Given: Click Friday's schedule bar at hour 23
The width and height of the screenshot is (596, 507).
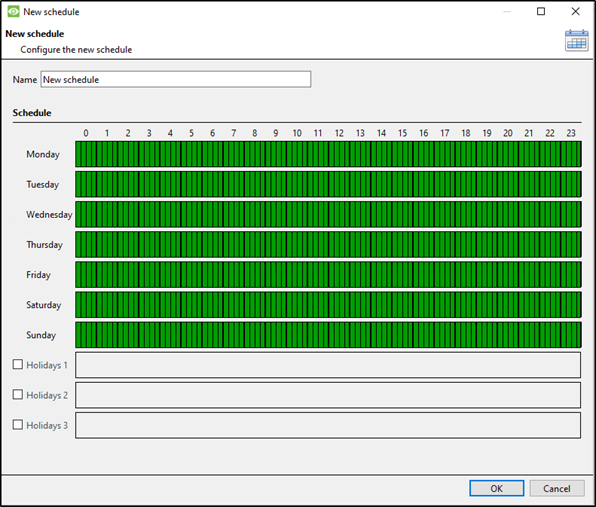Looking at the screenshot, I should pyautogui.click(x=571, y=274).
